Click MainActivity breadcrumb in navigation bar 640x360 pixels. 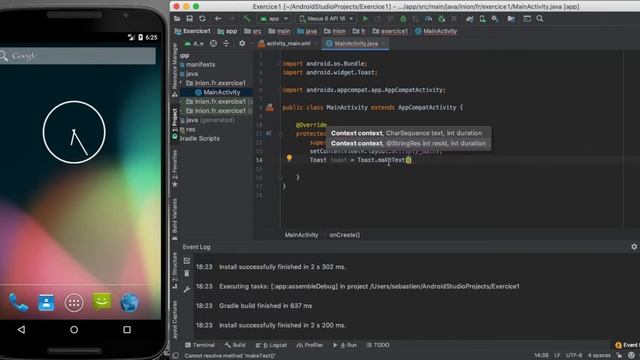436,31
